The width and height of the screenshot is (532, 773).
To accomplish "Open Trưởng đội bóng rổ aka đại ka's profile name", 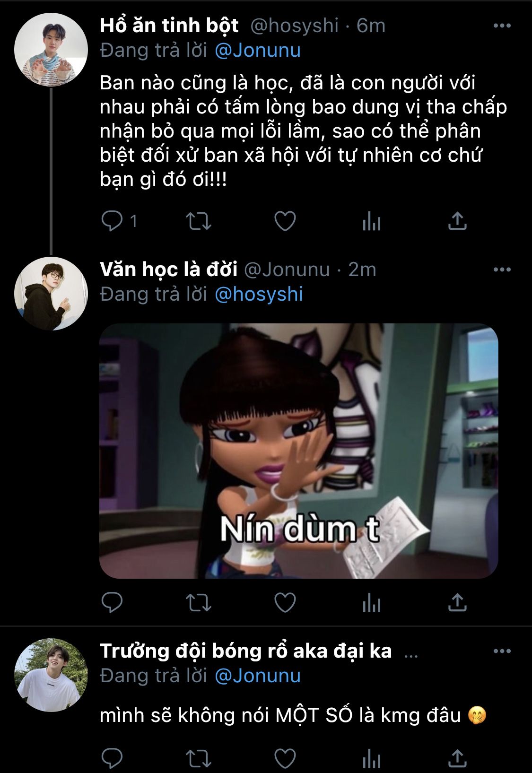I will coord(246,651).
